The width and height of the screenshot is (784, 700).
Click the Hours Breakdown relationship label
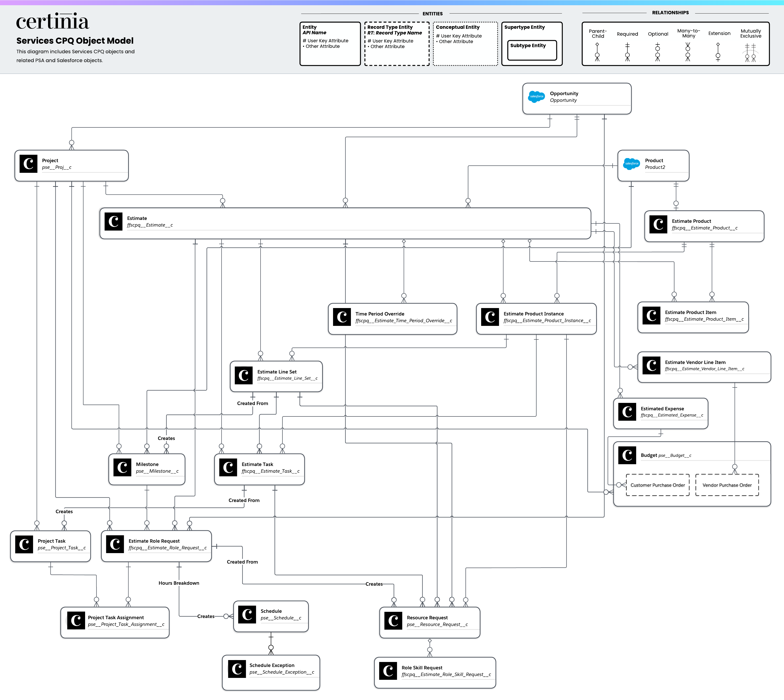click(x=179, y=583)
